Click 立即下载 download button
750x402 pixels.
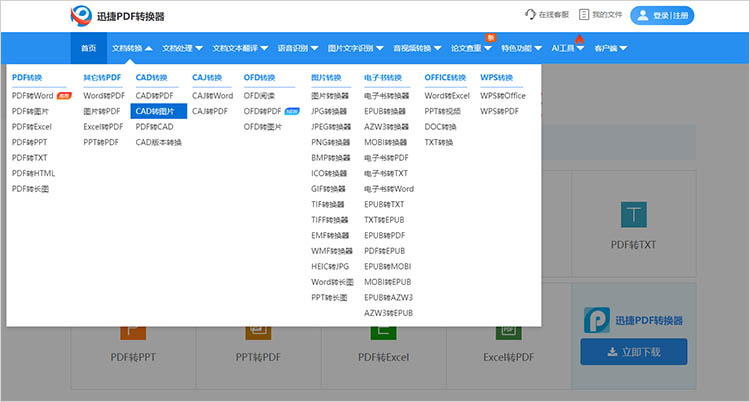(x=634, y=352)
